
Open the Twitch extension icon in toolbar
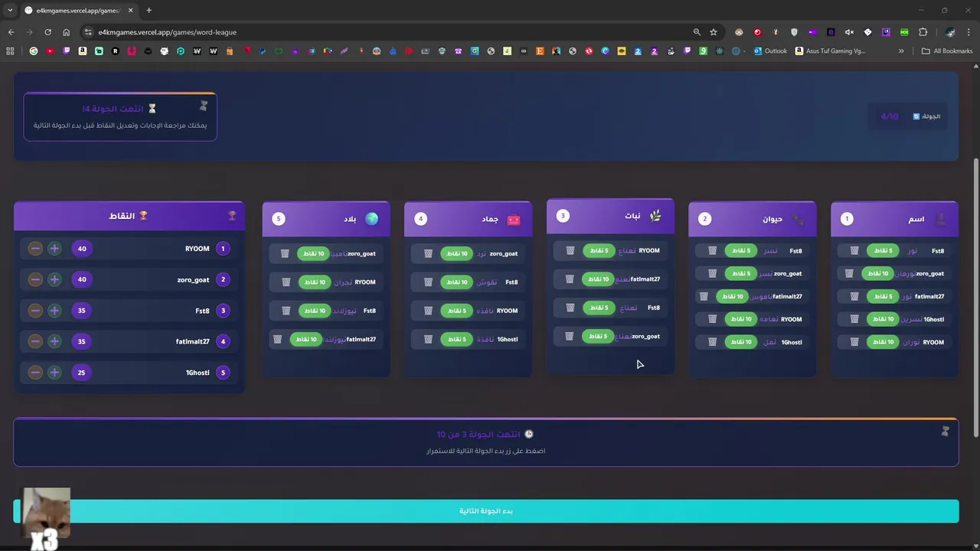(x=886, y=32)
